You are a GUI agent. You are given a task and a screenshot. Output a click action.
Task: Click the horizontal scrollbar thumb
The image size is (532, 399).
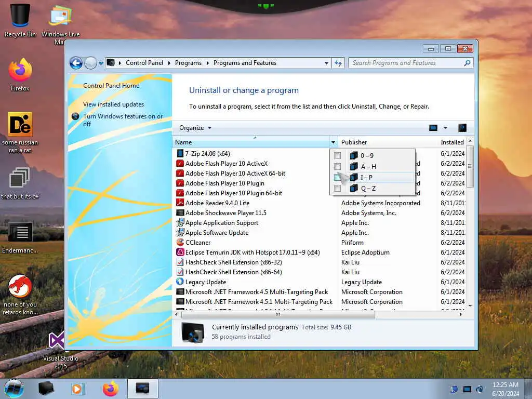(x=278, y=314)
